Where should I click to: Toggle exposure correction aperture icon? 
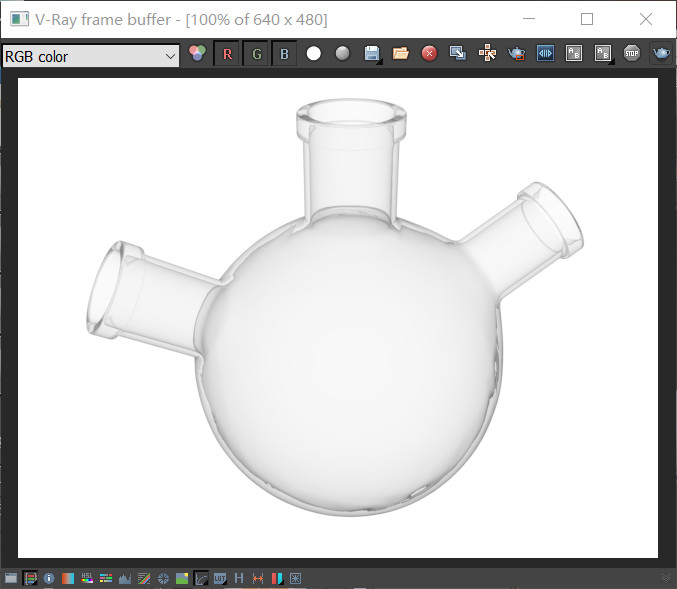point(163,578)
